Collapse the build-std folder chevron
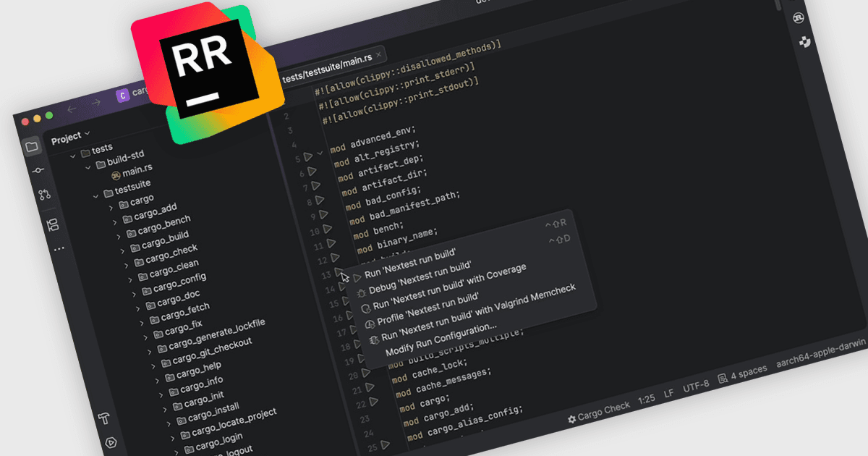This screenshot has width=868, height=456. click(x=88, y=166)
